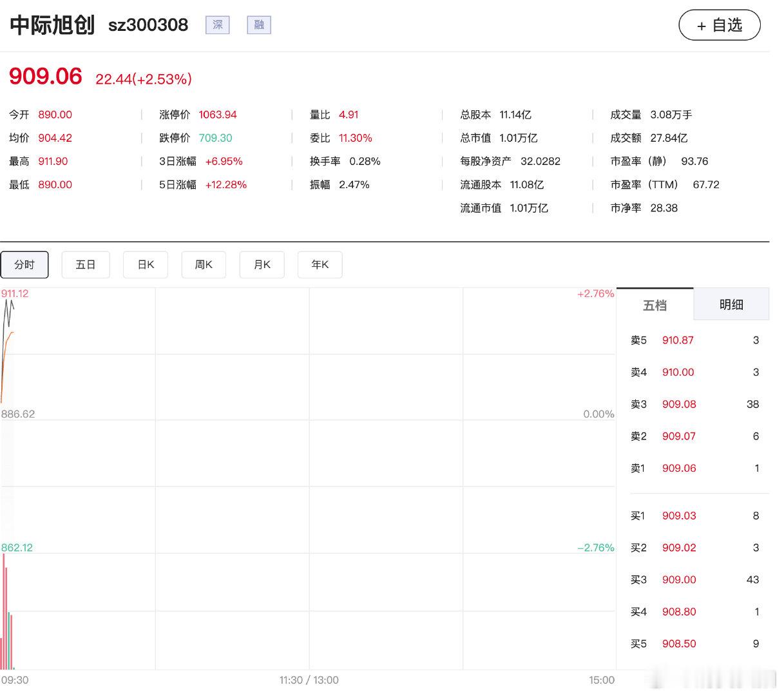Select 卖4 price 910.00
The image size is (784, 696).
click(x=678, y=372)
